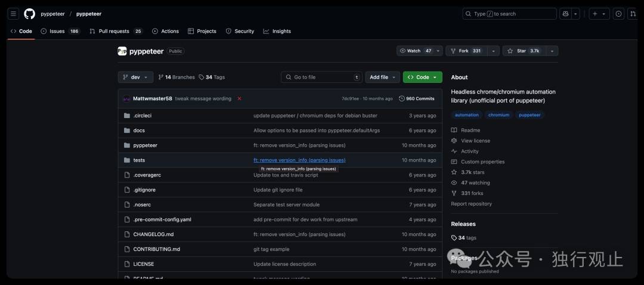Star the repository
Viewport: 644px width, 285px height.
[524, 51]
